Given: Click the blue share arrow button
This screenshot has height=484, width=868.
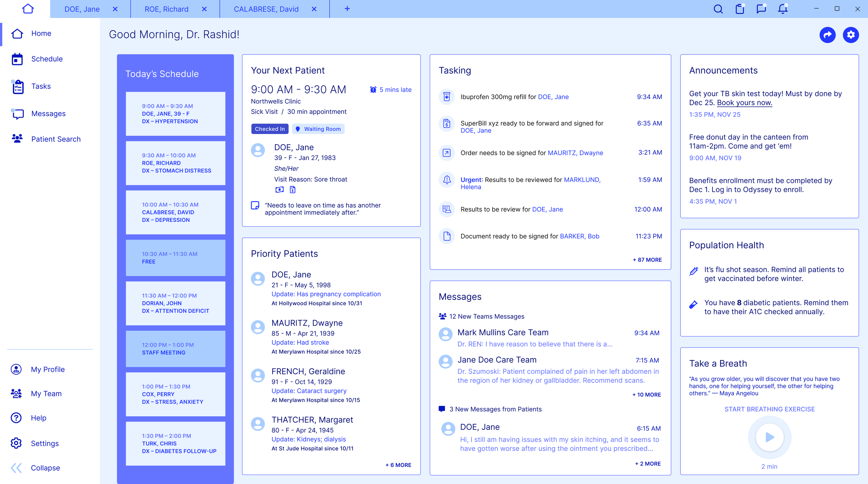Looking at the screenshot, I should point(827,35).
